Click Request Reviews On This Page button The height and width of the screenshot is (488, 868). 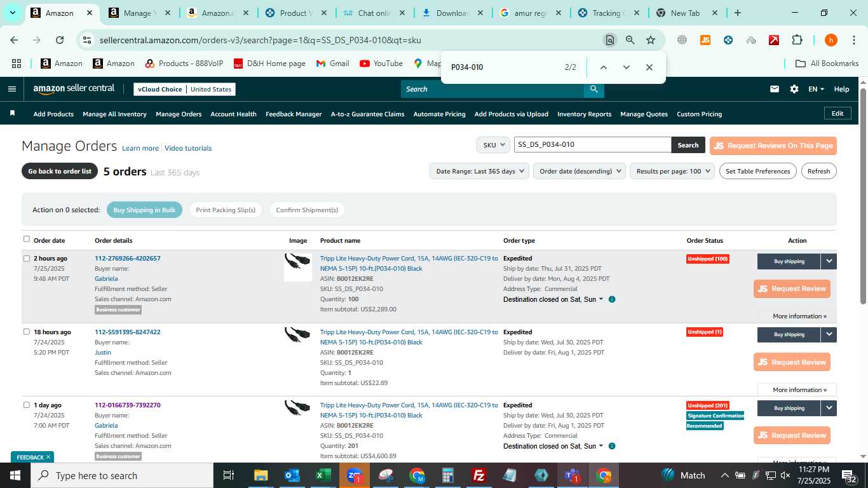(x=773, y=146)
